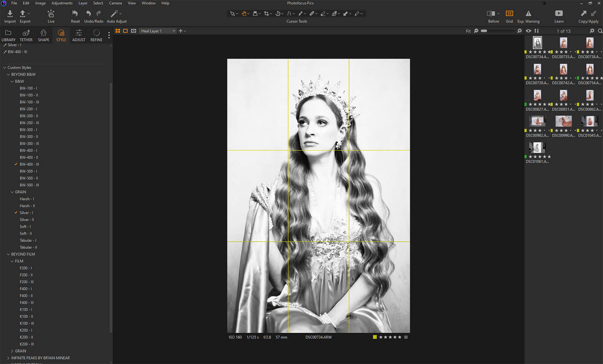This screenshot has height=364, width=603.
Task: Select the Crop cursor tool
Action: click(x=266, y=14)
